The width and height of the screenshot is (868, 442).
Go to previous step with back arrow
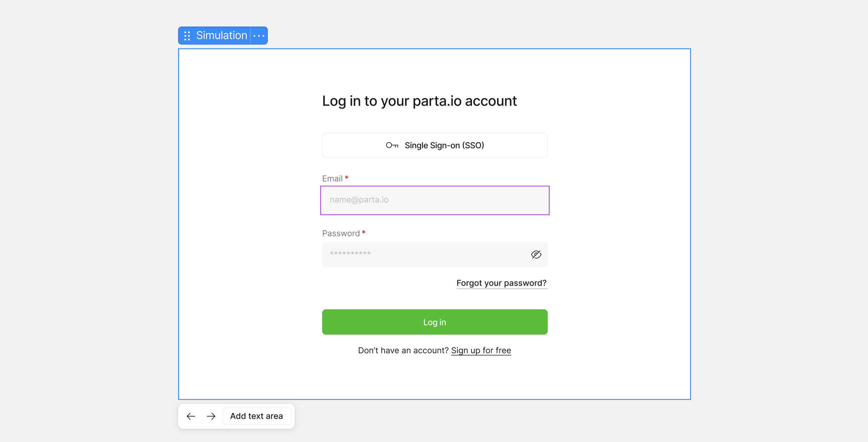(x=191, y=416)
